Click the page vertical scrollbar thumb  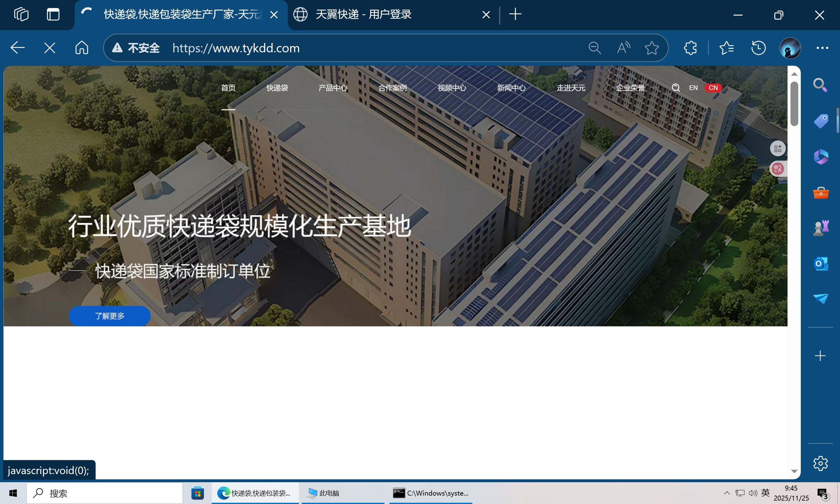[x=794, y=104]
